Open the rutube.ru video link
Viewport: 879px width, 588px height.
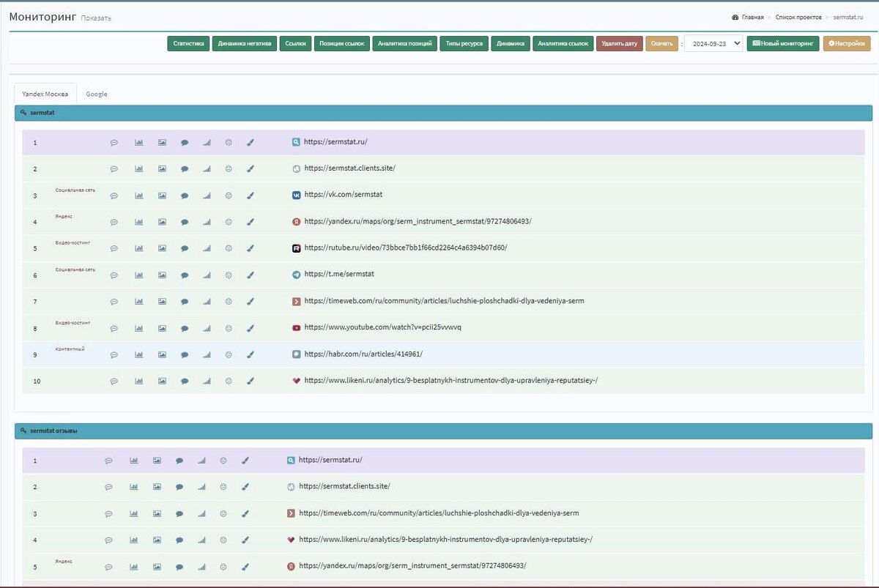pyautogui.click(x=405, y=248)
